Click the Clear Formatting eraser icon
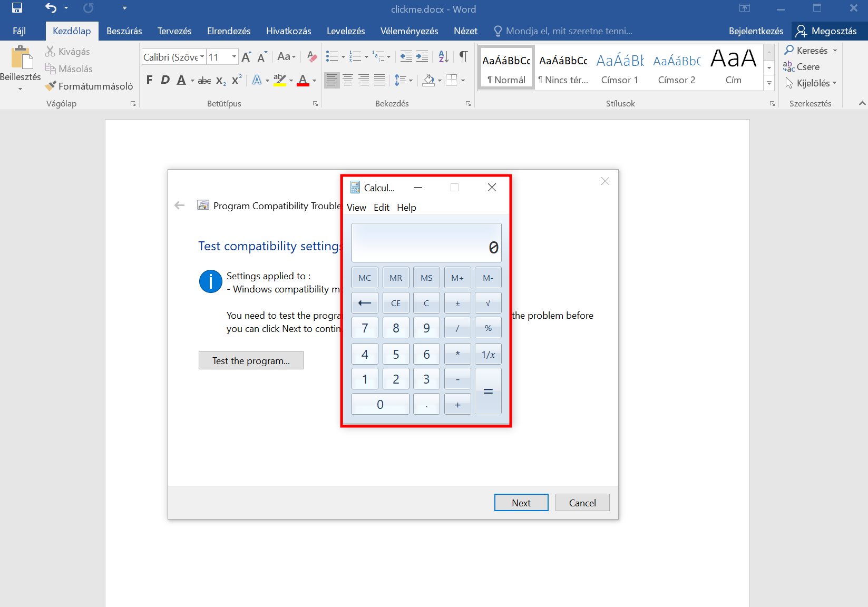Screen dimensions: 868x607 pyautogui.click(x=312, y=57)
